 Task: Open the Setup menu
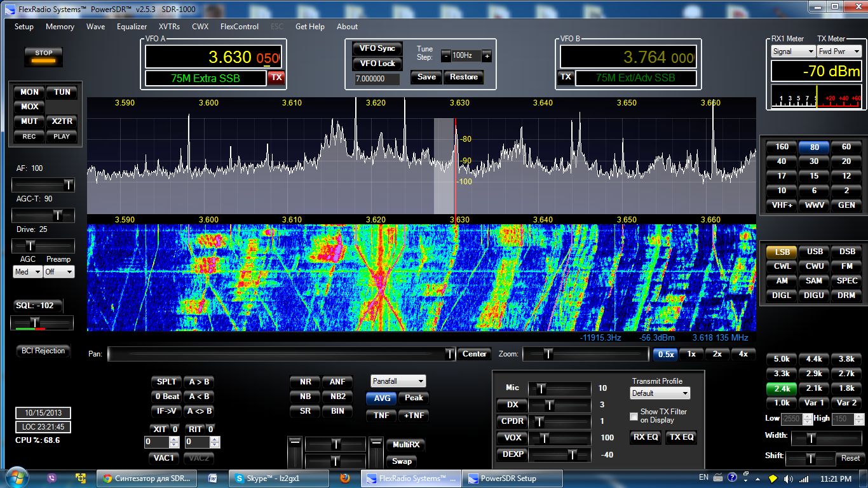[x=24, y=27]
